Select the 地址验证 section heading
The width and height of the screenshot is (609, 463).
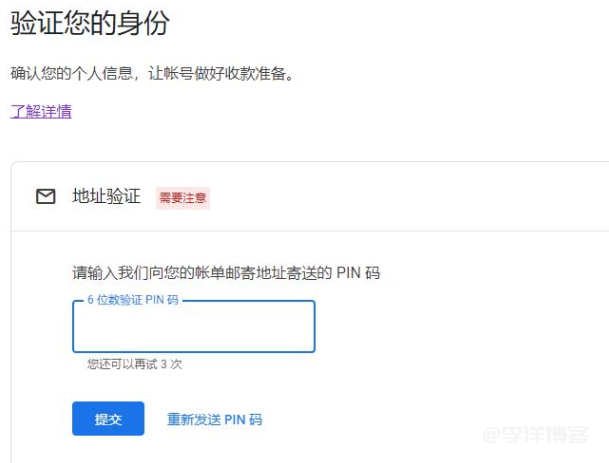[x=106, y=197]
